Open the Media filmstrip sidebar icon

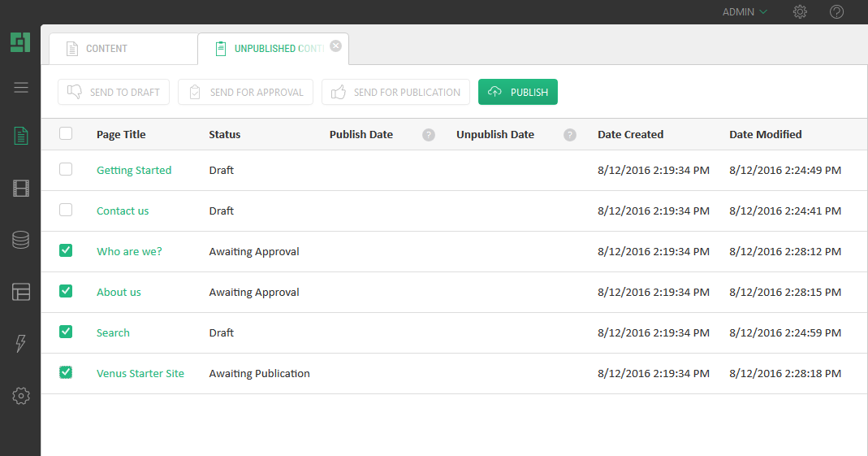(21, 189)
